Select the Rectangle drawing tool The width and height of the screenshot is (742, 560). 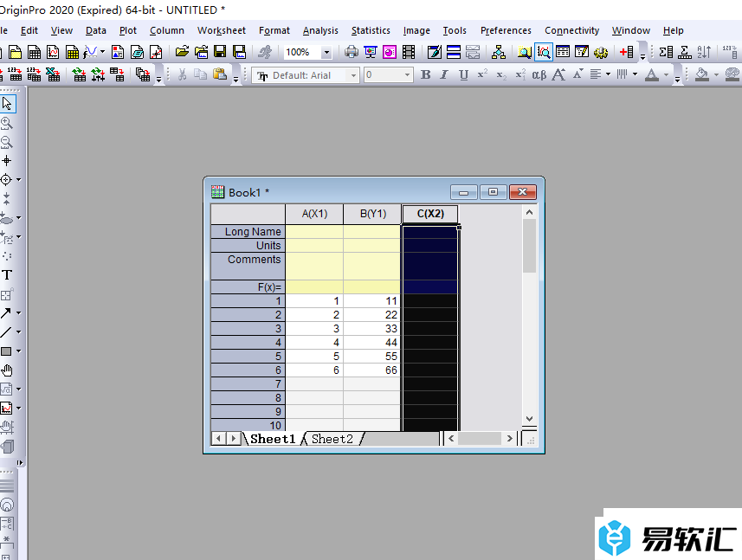(6, 351)
